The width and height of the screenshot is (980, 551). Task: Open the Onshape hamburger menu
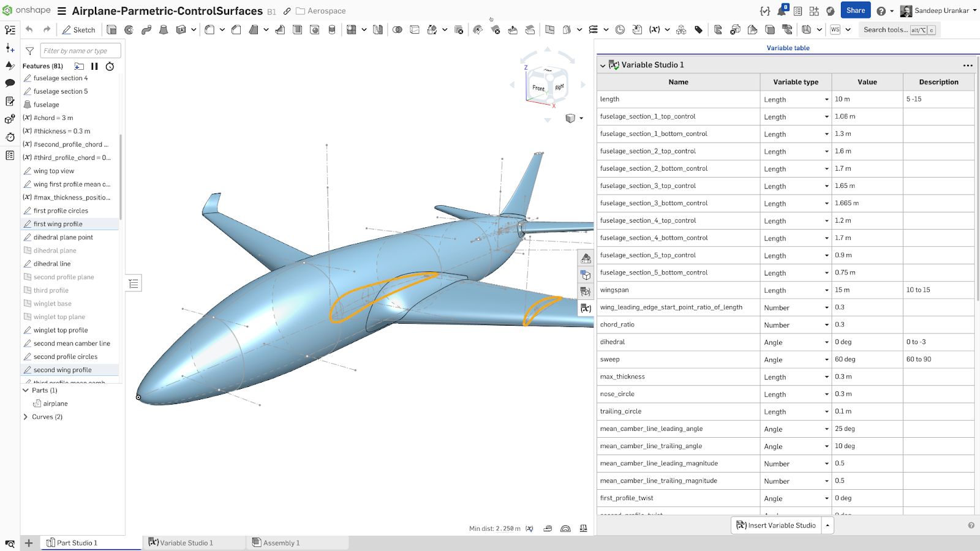[61, 10]
